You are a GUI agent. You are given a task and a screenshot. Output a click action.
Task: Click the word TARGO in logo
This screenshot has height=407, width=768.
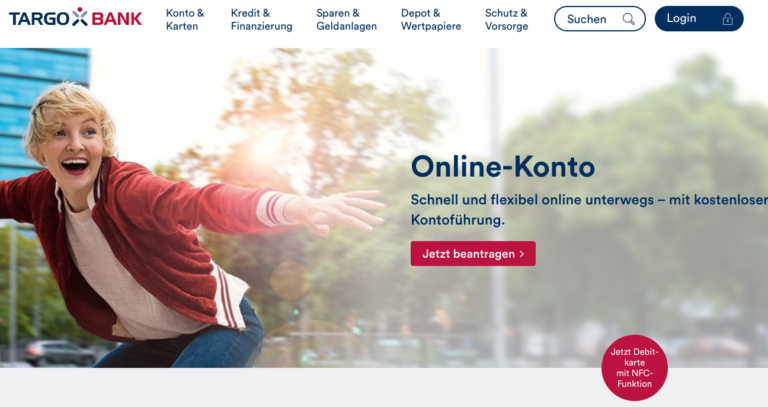(40, 19)
